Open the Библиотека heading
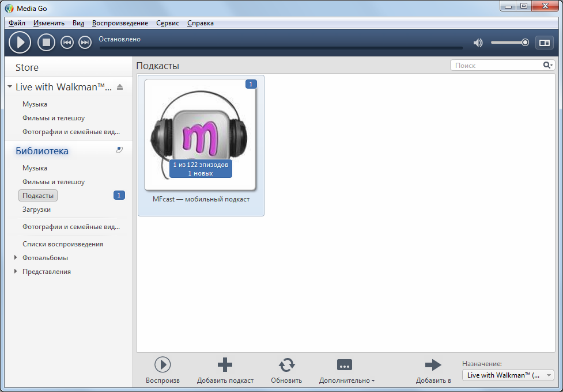 pyautogui.click(x=42, y=151)
